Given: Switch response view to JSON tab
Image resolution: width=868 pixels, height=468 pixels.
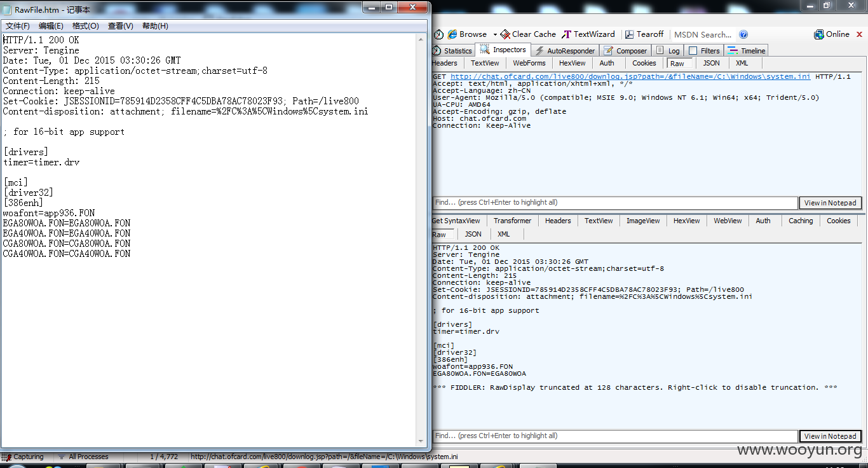Looking at the screenshot, I should 473,234.
